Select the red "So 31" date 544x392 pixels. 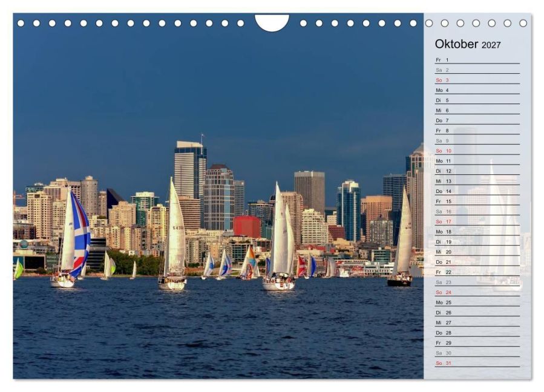point(477,363)
